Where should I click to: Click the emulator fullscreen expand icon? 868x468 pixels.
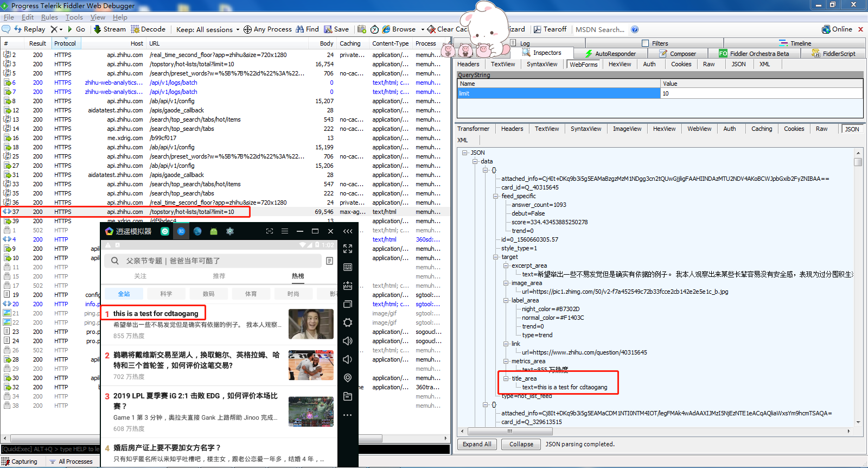348,249
